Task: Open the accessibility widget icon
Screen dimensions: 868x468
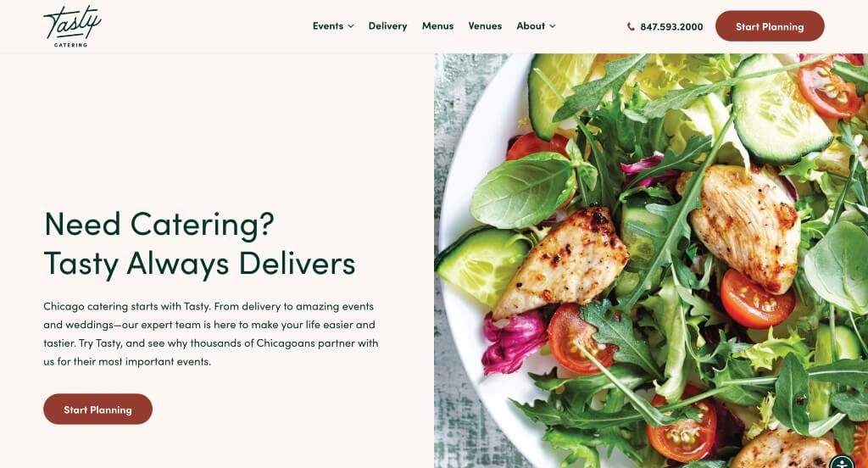Action: click(x=842, y=462)
